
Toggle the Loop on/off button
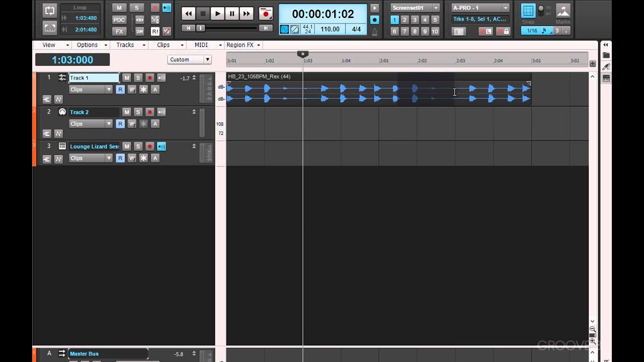tap(50, 11)
